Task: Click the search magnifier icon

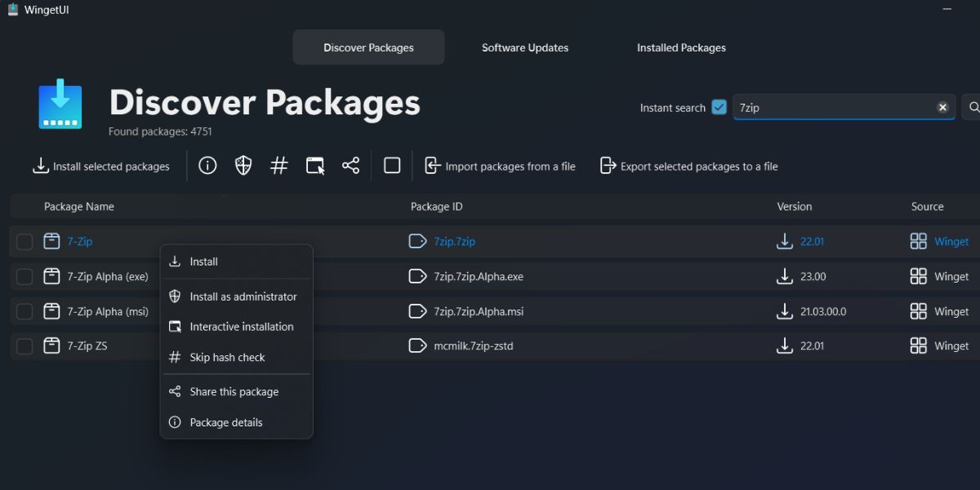Action: click(973, 107)
